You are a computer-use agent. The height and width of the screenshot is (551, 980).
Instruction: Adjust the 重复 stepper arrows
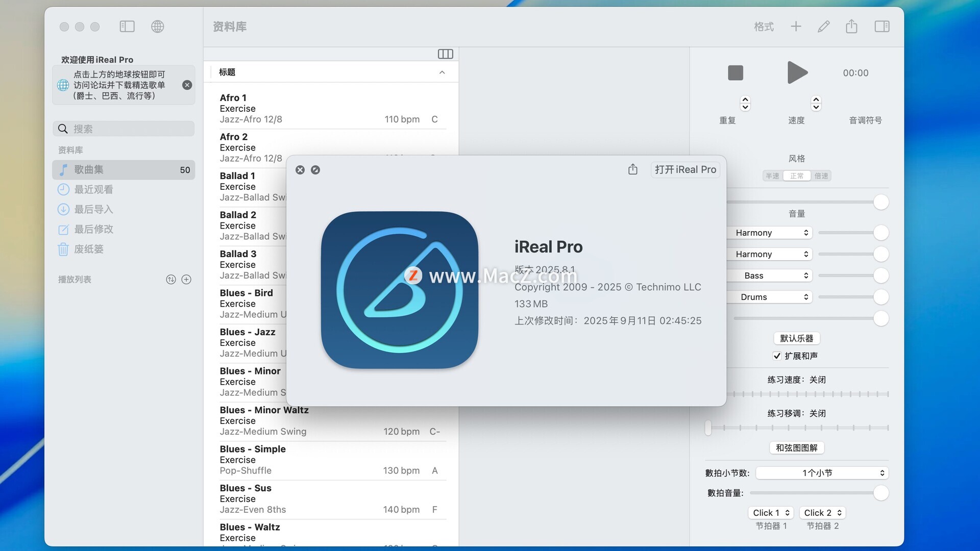(x=745, y=104)
